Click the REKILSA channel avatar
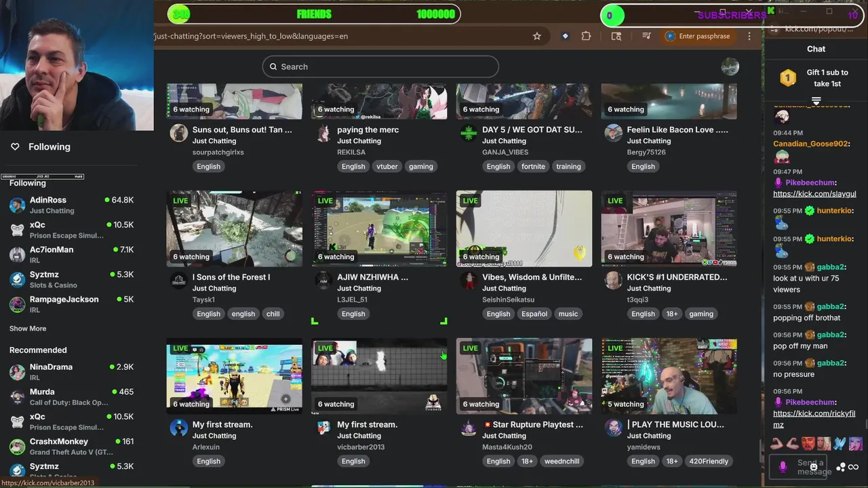This screenshot has height=488, width=868. click(323, 133)
